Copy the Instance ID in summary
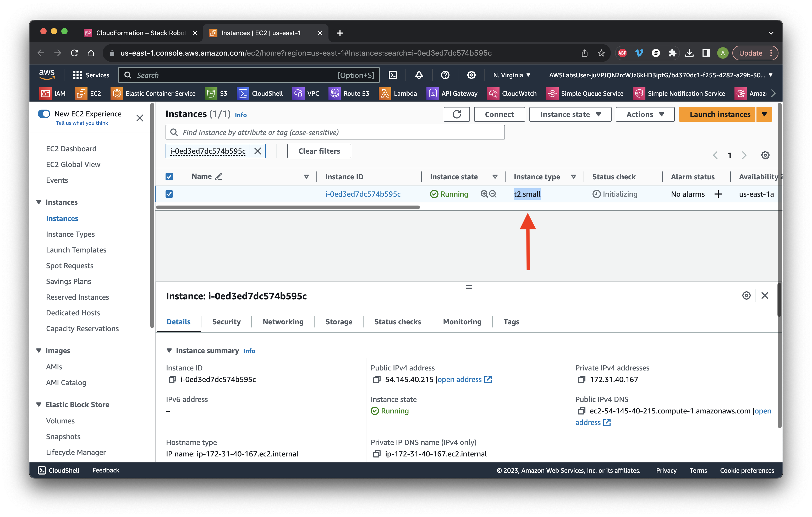Screen dimensions: 812x517 pos(172,379)
